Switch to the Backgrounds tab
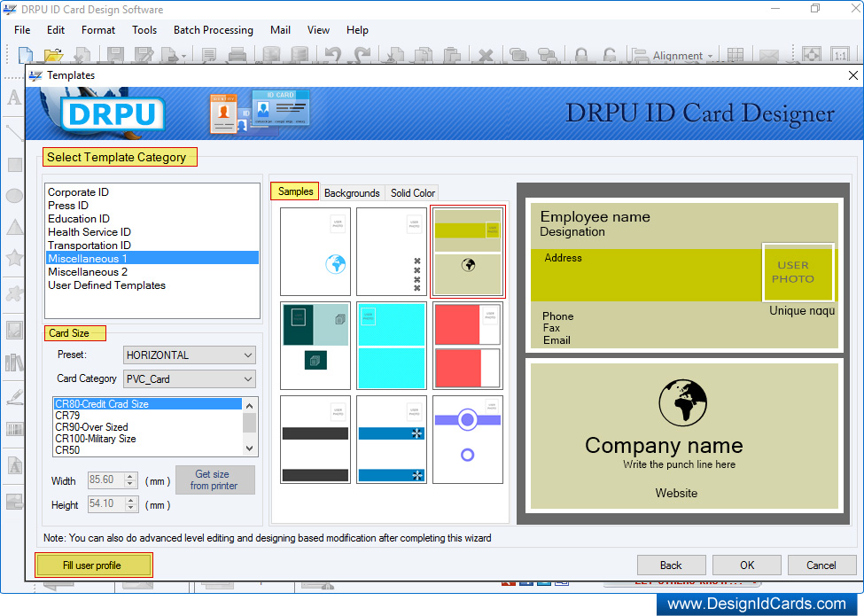The height and width of the screenshot is (616, 864). [x=352, y=193]
